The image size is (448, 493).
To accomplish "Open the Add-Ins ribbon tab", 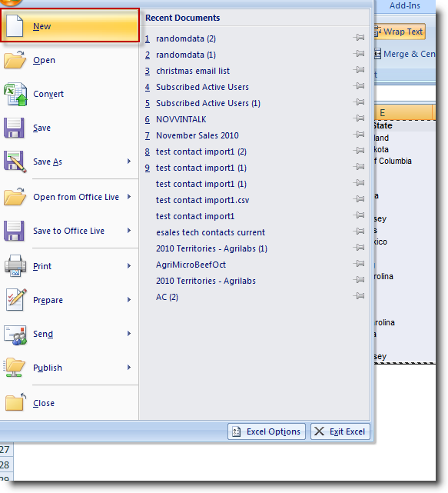I will coord(405,5).
